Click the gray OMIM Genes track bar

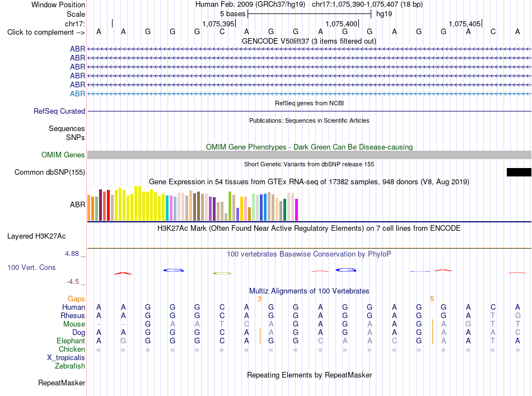click(x=309, y=155)
